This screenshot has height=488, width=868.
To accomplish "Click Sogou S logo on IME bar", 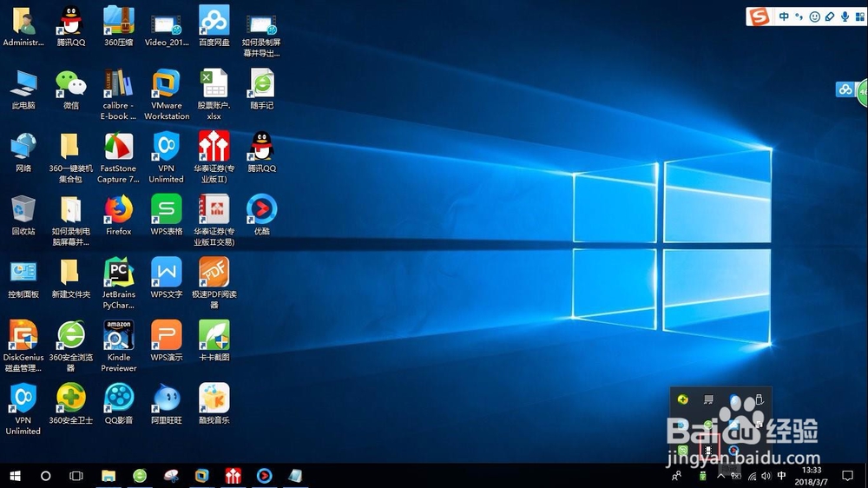I will coord(759,16).
